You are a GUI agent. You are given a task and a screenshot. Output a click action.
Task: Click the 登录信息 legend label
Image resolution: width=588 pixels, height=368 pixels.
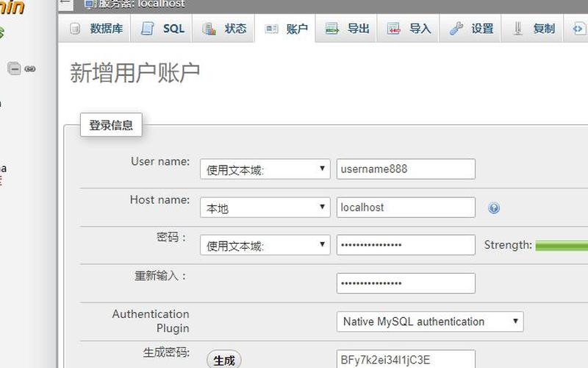(x=111, y=124)
